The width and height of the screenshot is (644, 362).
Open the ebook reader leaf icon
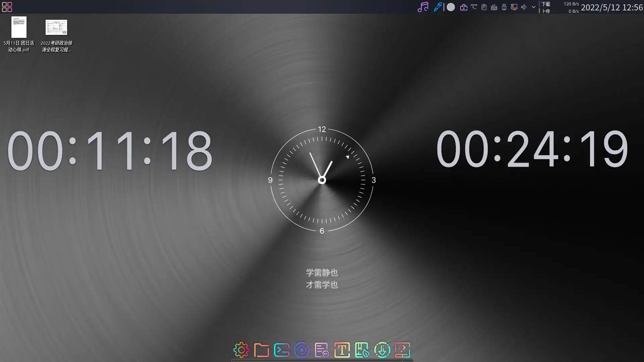tap(362, 350)
